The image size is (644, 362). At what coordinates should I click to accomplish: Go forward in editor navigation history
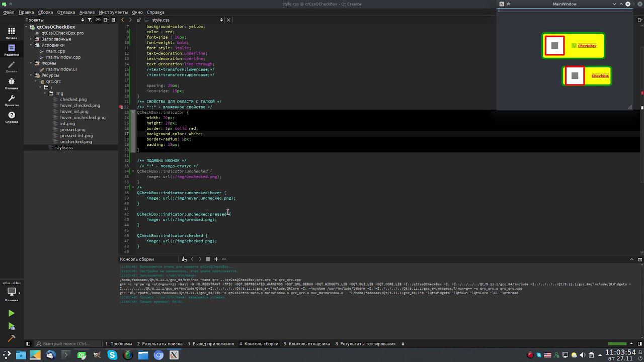(130, 20)
